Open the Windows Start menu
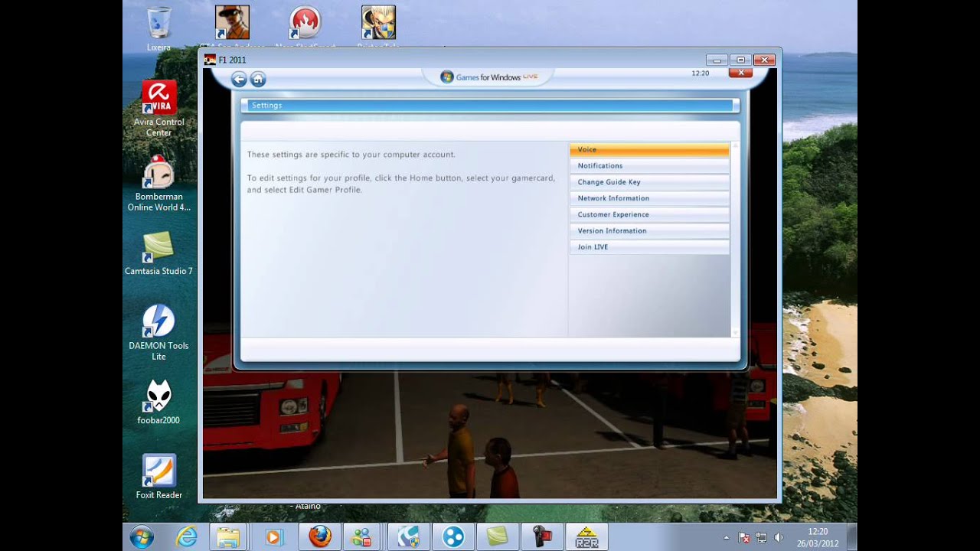Image resolution: width=980 pixels, height=551 pixels. click(142, 537)
